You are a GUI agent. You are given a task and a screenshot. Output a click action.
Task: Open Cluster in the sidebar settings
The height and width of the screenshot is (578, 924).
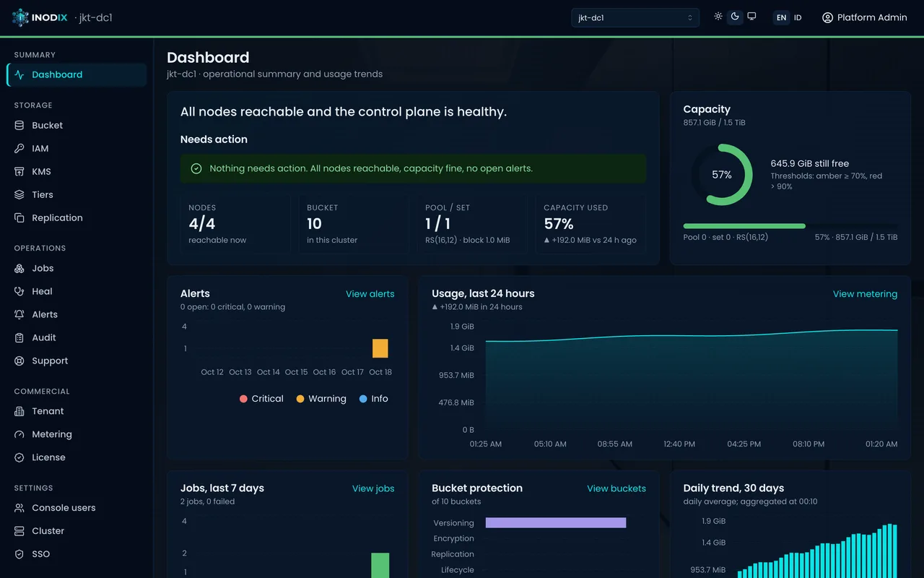77,531
